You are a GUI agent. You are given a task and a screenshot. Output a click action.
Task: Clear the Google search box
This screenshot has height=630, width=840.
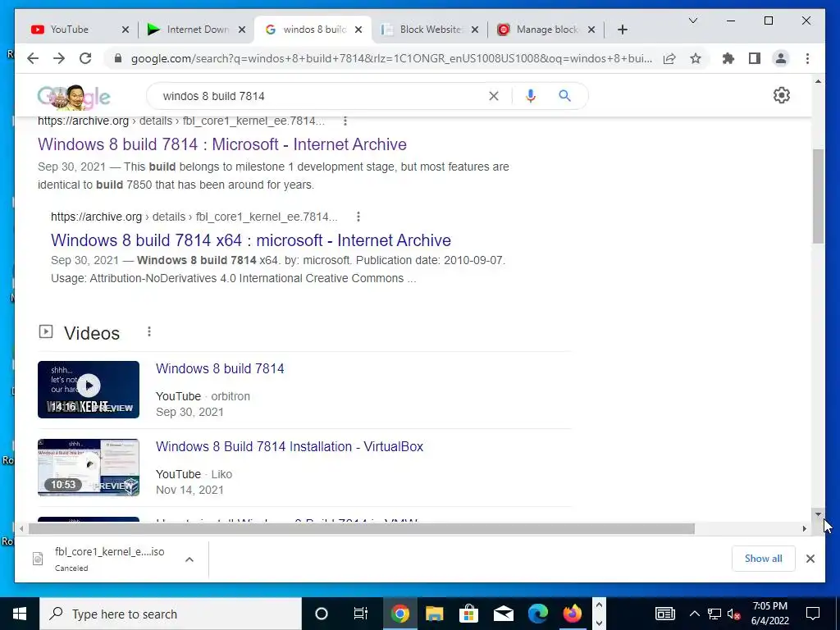click(x=493, y=96)
